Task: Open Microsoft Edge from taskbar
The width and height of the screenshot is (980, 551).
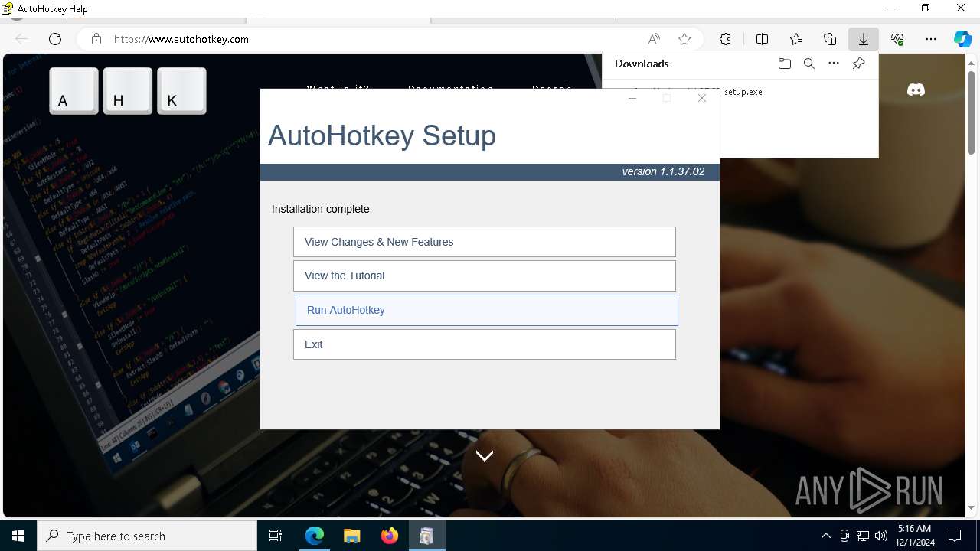Action: (315, 536)
